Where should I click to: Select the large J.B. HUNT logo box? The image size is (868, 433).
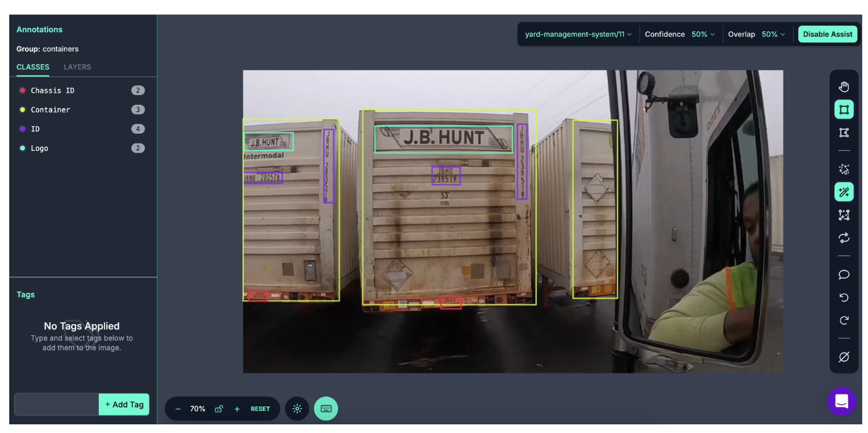click(444, 139)
